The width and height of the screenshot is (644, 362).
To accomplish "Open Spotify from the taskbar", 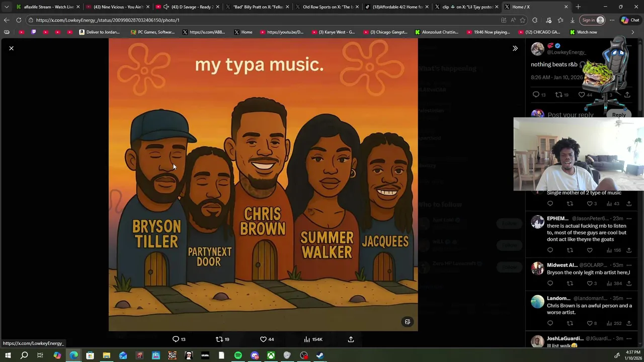I will (238, 355).
